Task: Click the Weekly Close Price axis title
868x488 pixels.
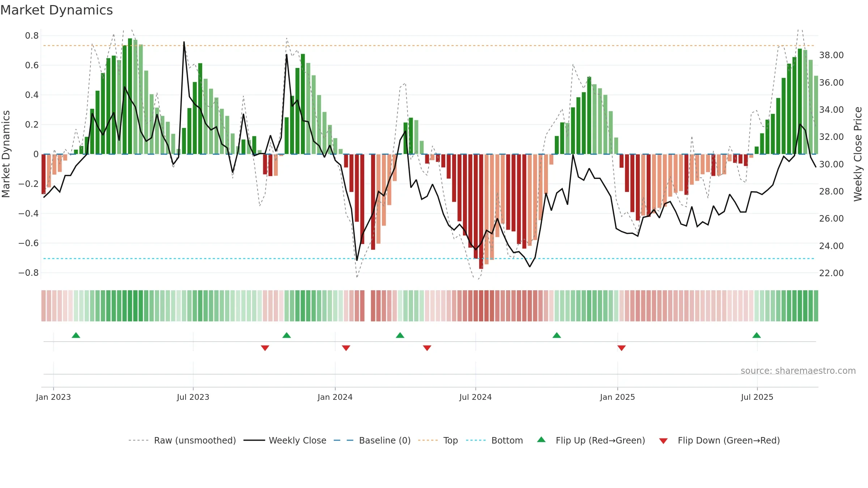Action: click(x=858, y=154)
